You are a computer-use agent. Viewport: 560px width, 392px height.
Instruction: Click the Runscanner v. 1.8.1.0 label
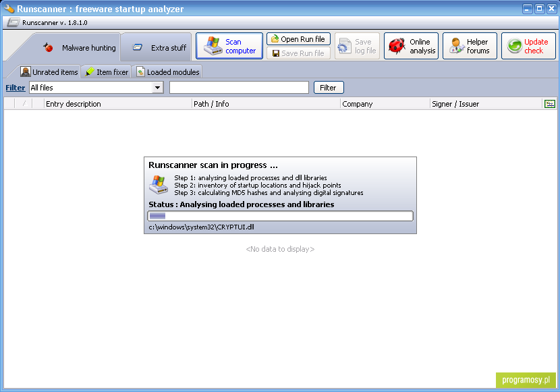[55, 22]
